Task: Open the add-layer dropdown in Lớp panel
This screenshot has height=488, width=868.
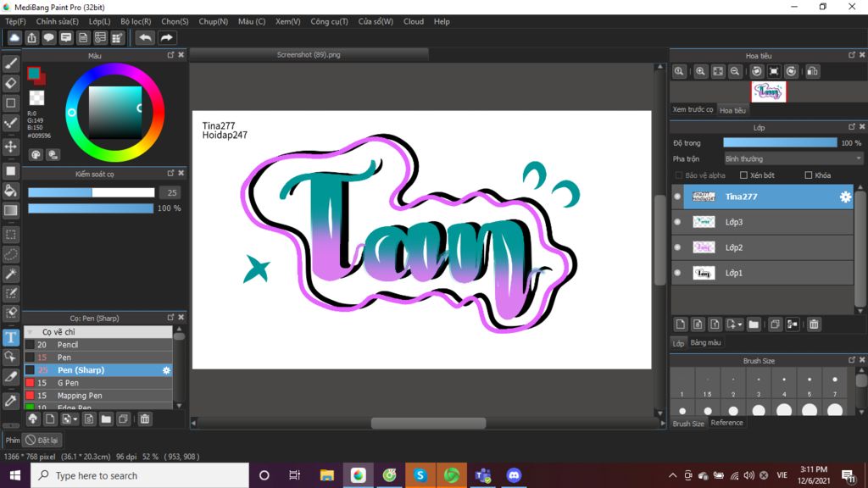Action: 735,324
